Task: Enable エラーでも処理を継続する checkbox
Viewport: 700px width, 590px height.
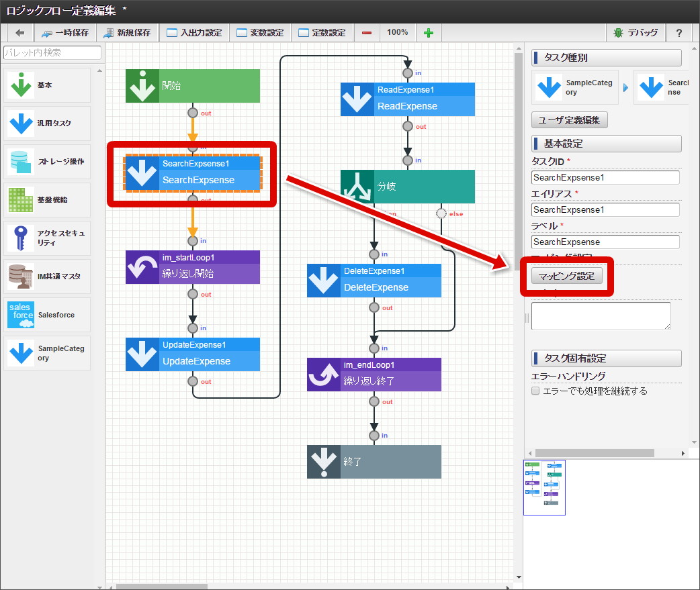Action: (535, 391)
